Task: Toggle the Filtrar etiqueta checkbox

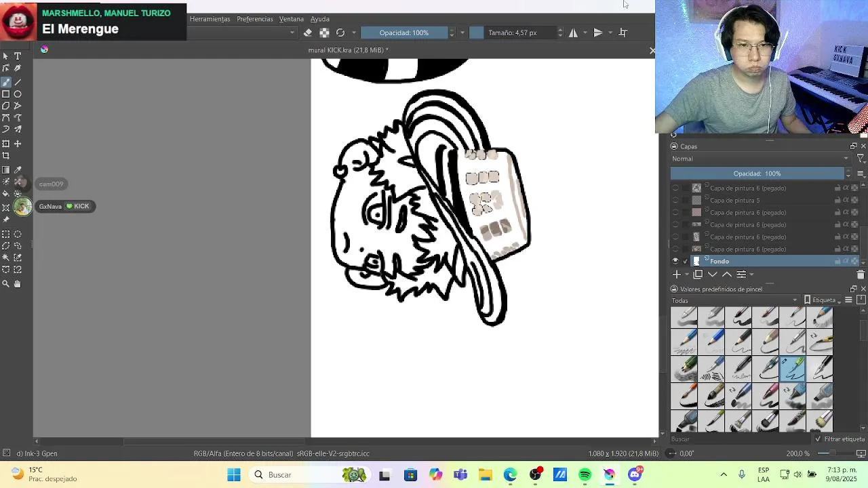Action: (819, 439)
